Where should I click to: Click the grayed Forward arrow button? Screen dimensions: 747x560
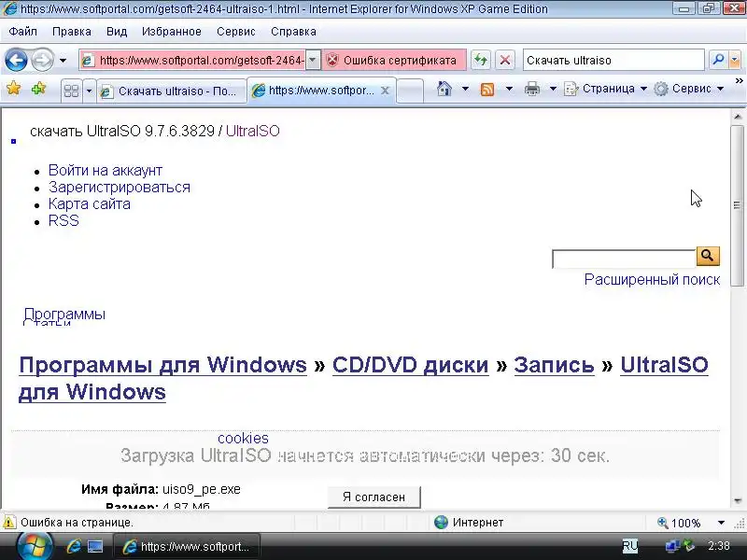click(42, 61)
